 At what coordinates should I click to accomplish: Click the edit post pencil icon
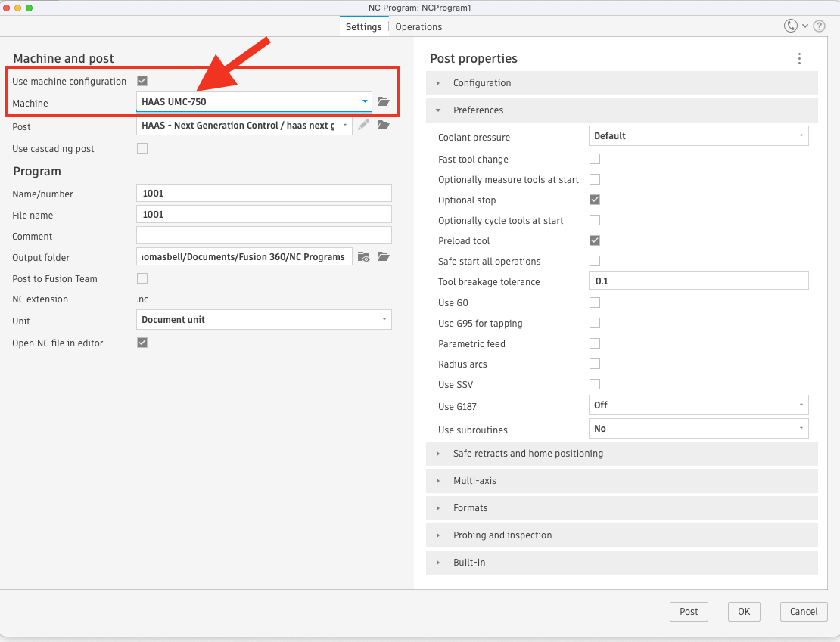(364, 125)
